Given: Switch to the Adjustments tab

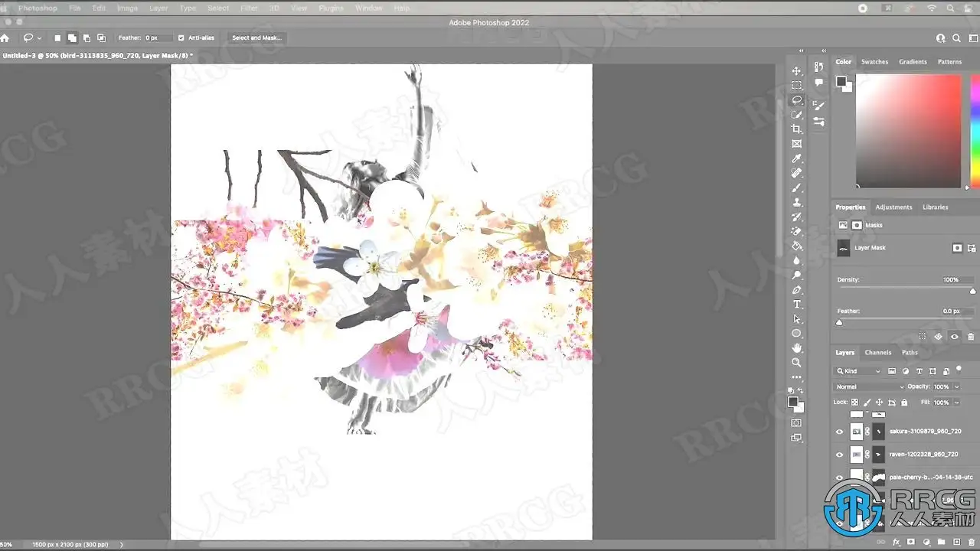Looking at the screenshot, I should click(x=893, y=207).
